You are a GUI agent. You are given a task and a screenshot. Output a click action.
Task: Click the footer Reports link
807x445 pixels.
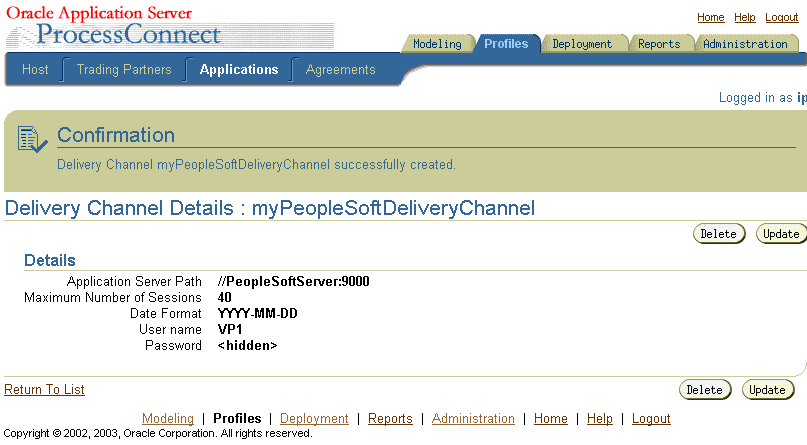tap(390, 418)
